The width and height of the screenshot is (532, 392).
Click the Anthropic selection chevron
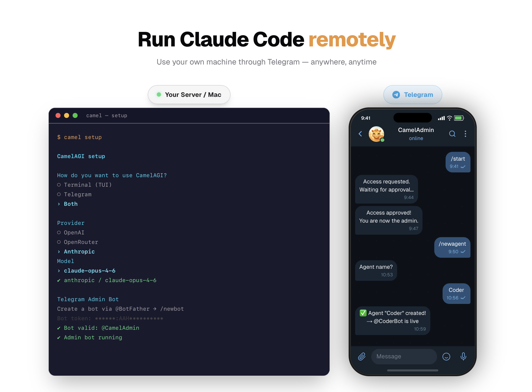tap(59, 252)
